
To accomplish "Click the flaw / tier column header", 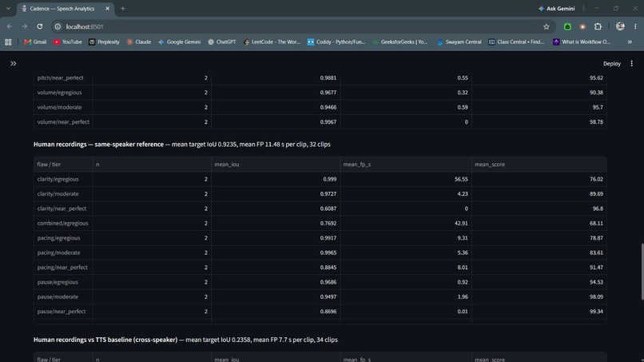I will (x=63, y=165).
